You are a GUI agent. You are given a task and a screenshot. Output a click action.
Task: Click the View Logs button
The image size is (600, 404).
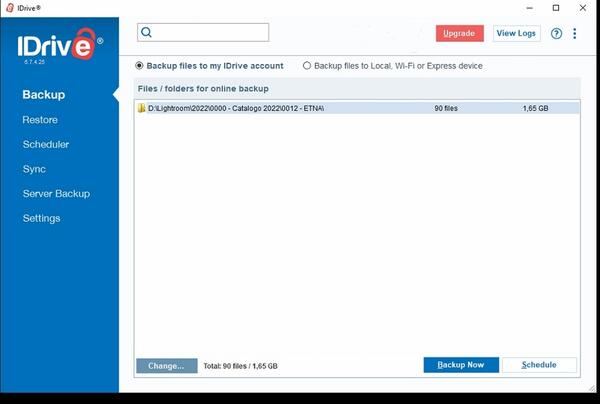[516, 33]
